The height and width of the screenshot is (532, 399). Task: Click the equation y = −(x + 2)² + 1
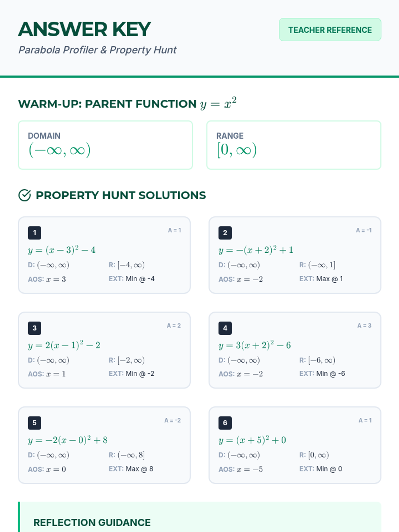pyautogui.click(x=256, y=250)
